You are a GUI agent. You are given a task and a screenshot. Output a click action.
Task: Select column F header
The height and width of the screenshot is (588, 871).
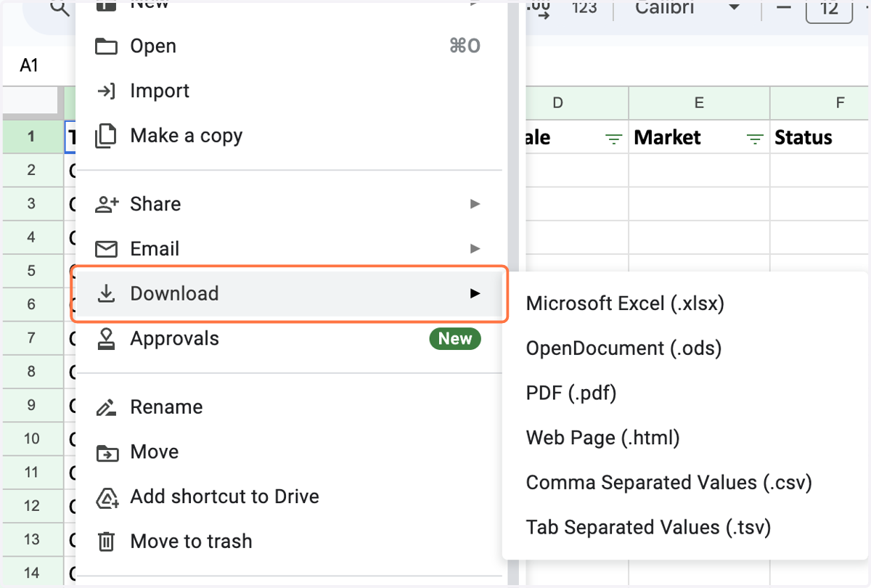pyautogui.click(x=820, y=103)
